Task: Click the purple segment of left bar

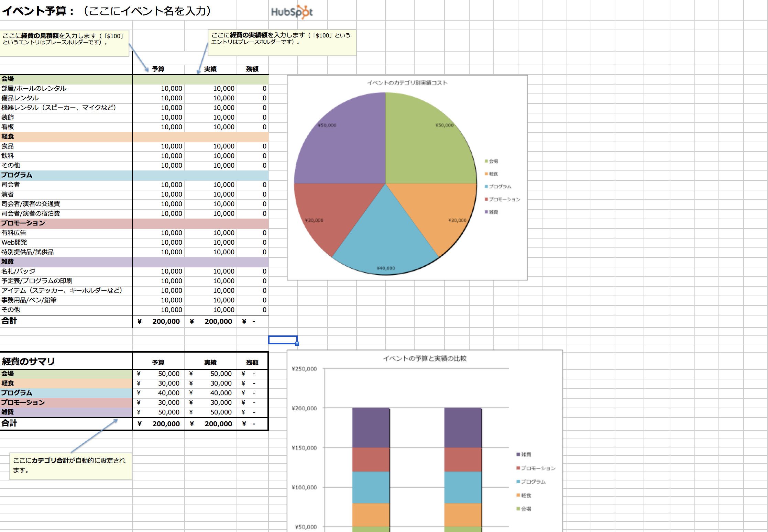Action: pyautogui.click(x=371, y=428)
